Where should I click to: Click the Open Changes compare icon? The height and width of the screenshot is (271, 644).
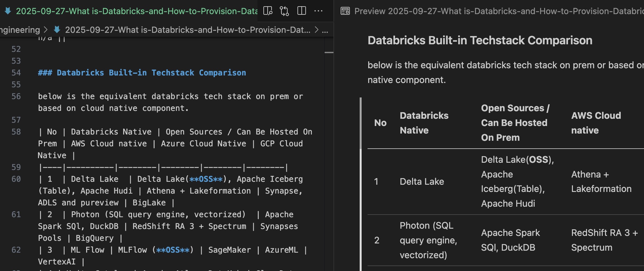coord(284,11)
